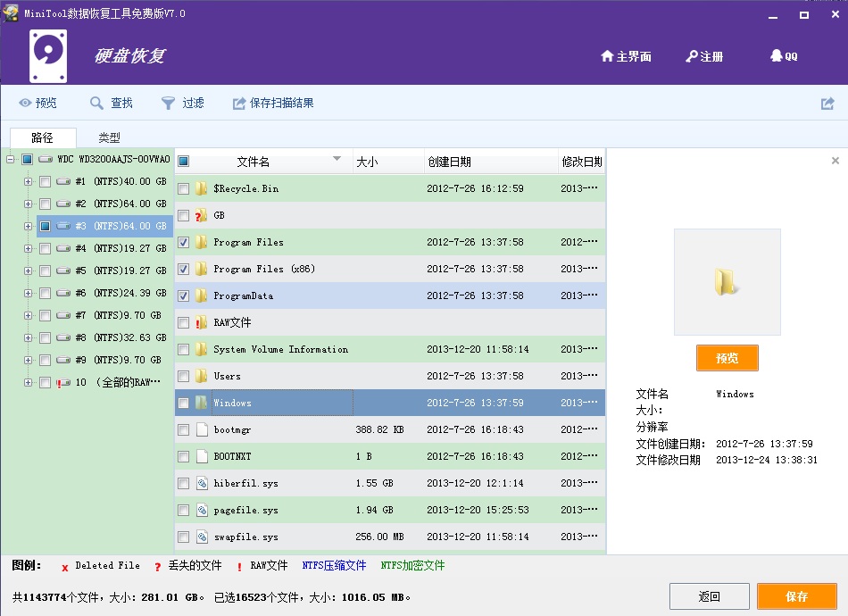Click the bootmgr file icon
Screen dimensions: 848x616
202,429
